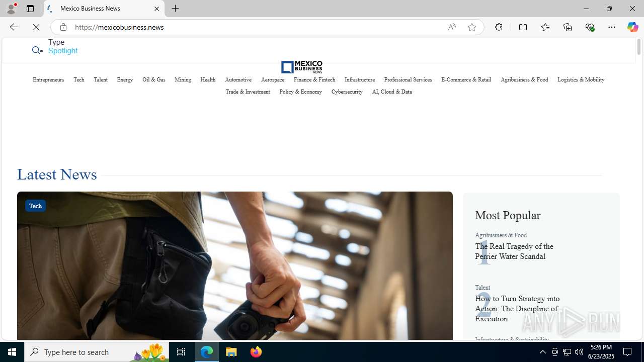Go to Professional Services section
Image resolution: width=644 pixels, height=362 pixels.
408,80
